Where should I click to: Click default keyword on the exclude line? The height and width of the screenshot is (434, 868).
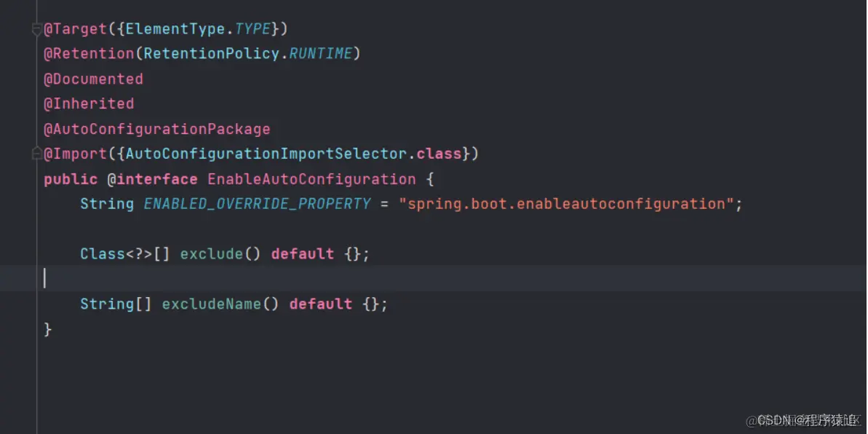[x=303, y=254]
